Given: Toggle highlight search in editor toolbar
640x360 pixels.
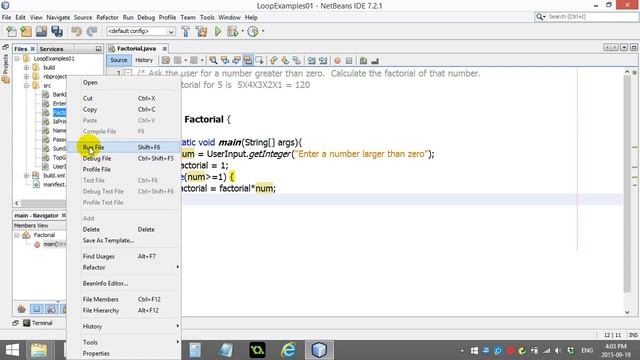Looking at the screenshot, I should [x=248, y=60].
